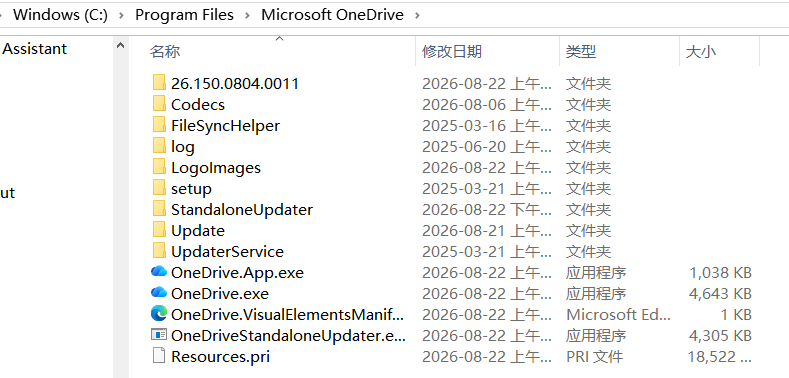This screenshot has width=789, height=378.
Task: Click the 2026-08-06 date of Codecs
Action: pyautogui.click(x=487, y=105)
